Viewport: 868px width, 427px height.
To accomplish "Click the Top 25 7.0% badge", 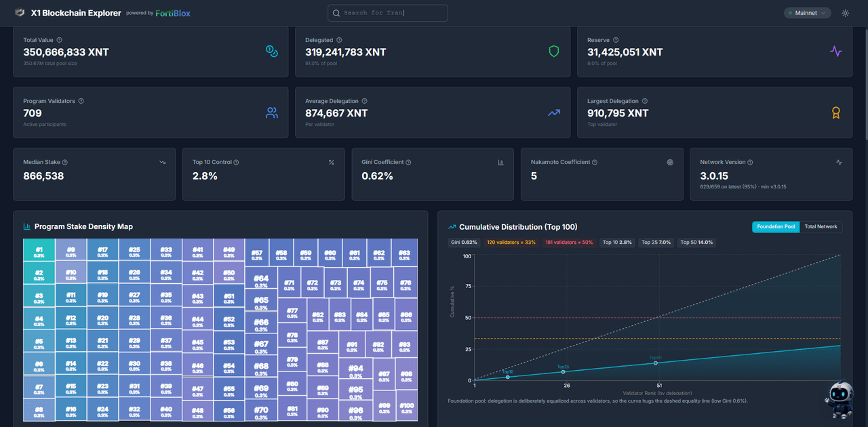I will point(656,242).
